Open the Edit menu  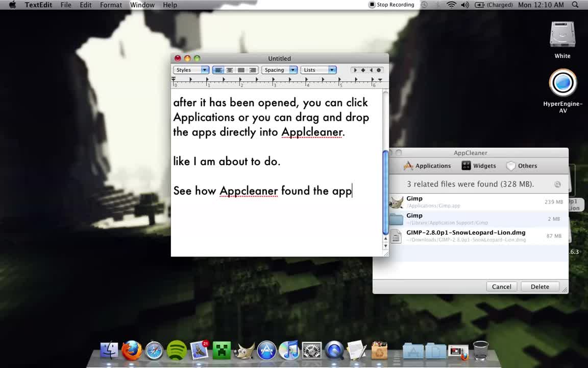86,5
